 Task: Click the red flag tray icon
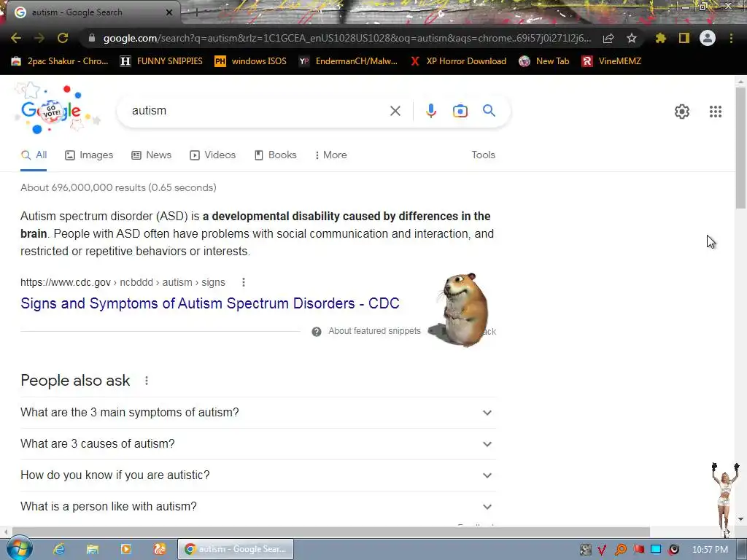[638, 550]
